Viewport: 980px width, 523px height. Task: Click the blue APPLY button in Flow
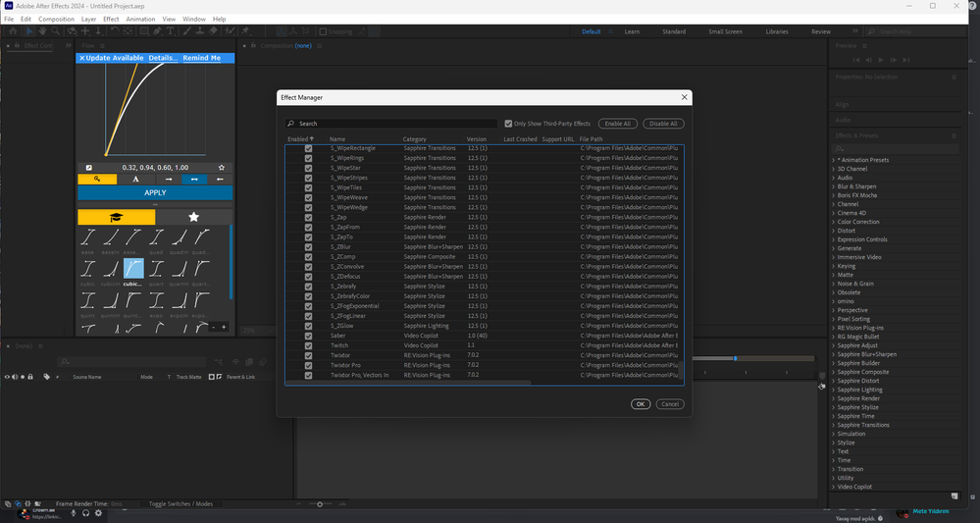click(155, 192)
